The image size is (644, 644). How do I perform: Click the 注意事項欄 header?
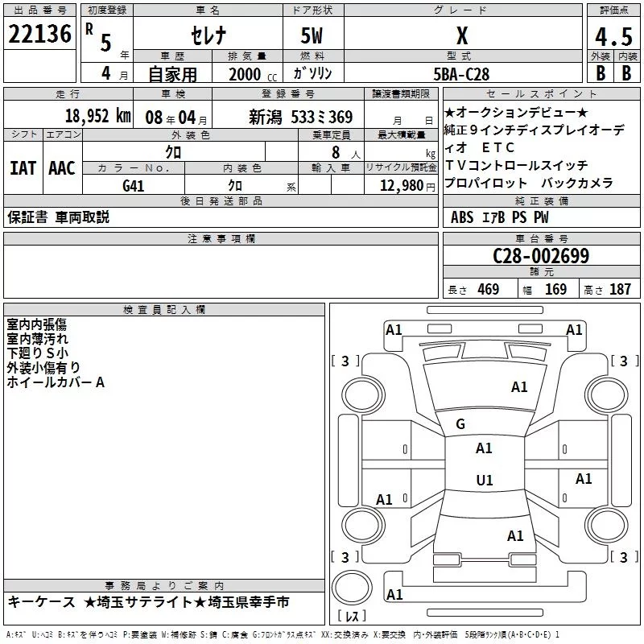pyautogui.click(x=221, y=238)
